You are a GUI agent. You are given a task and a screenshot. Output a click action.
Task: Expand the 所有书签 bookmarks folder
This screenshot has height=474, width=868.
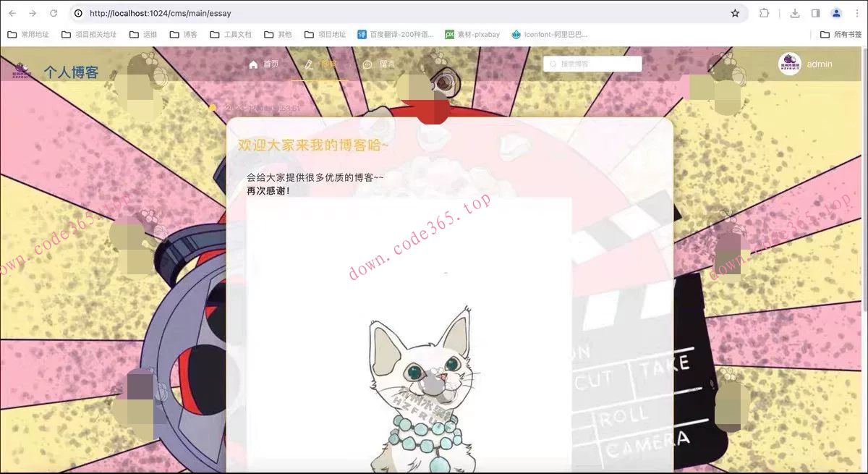(x=843, y=33)
